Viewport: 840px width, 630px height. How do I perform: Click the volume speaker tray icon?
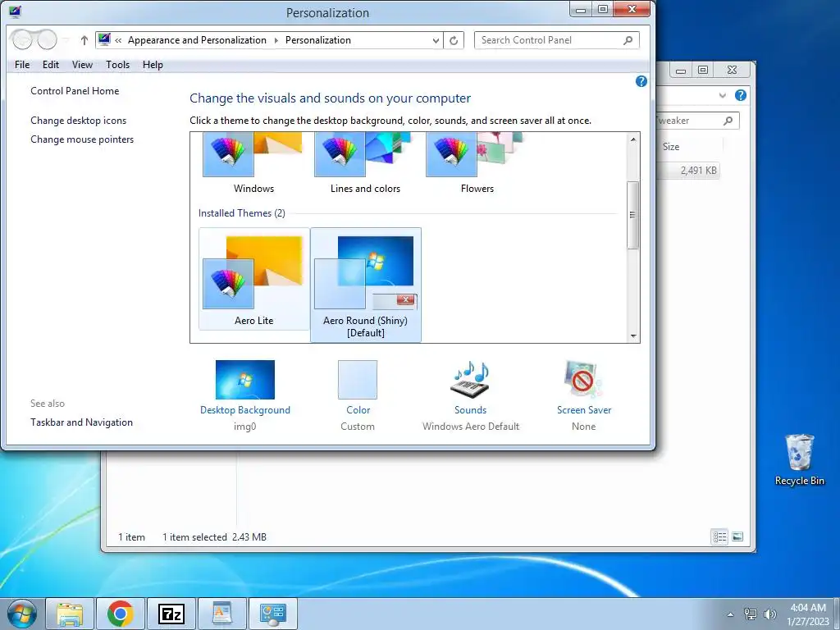pyautogui.click(x=770, y=614)
